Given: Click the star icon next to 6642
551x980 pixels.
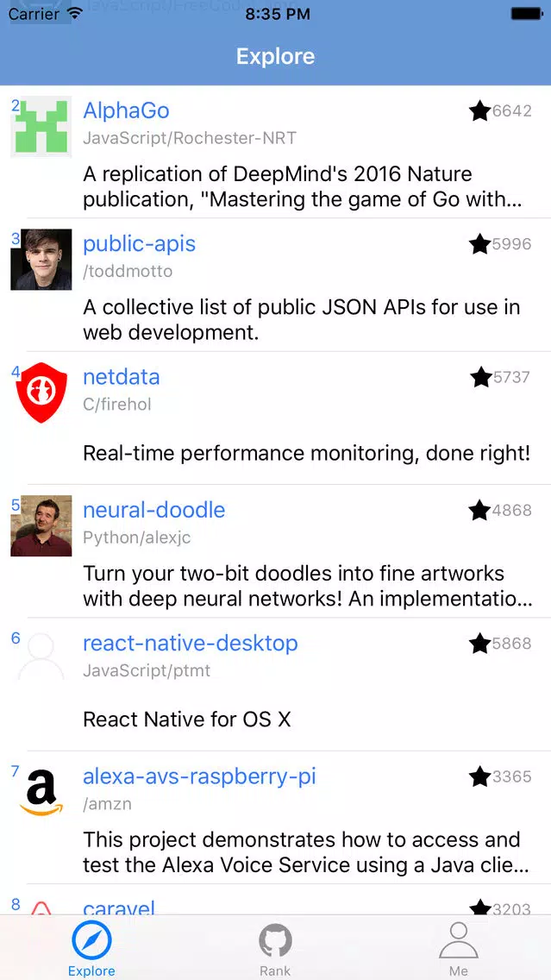Looking at the screenshot, I should click(x=479, y=111).
